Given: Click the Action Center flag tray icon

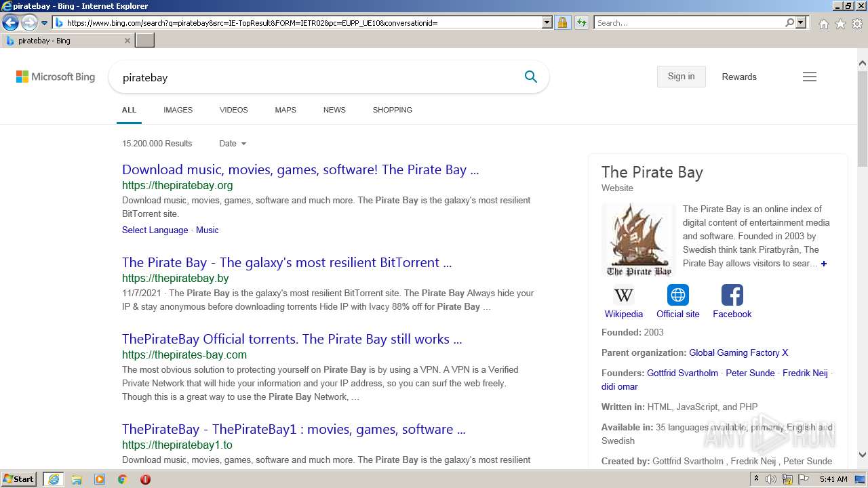Looking at the screenshot, I should pos(804,479).
